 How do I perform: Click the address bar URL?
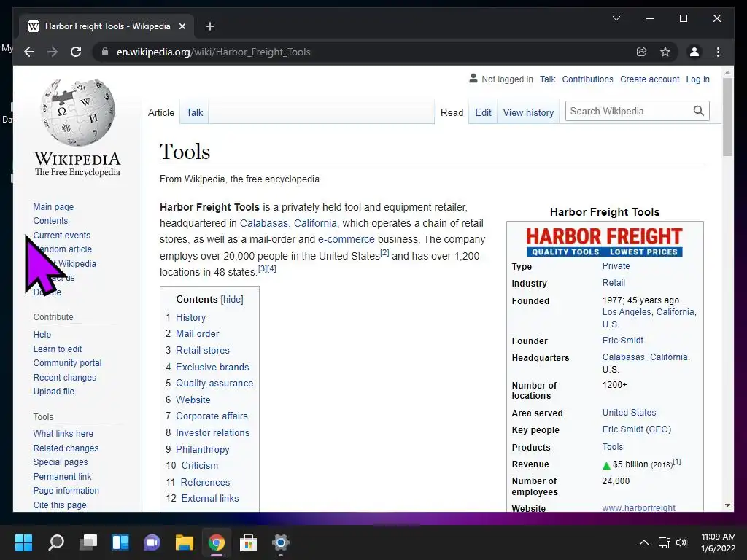214,52
